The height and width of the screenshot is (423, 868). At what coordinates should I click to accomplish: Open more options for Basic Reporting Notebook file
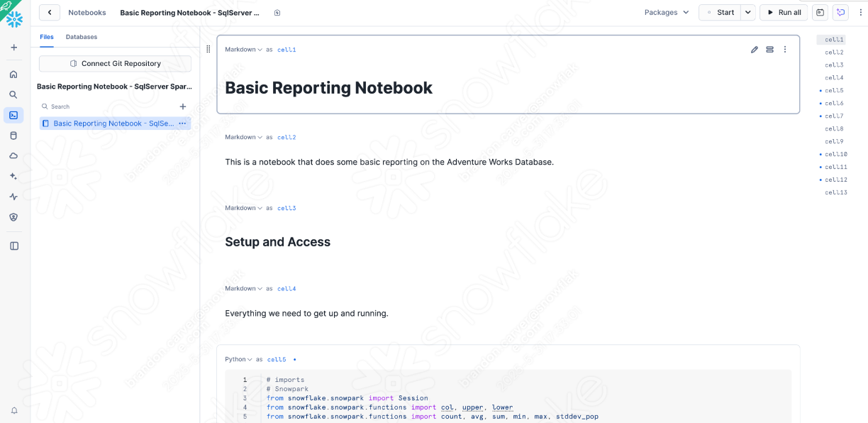click(182, 123)
